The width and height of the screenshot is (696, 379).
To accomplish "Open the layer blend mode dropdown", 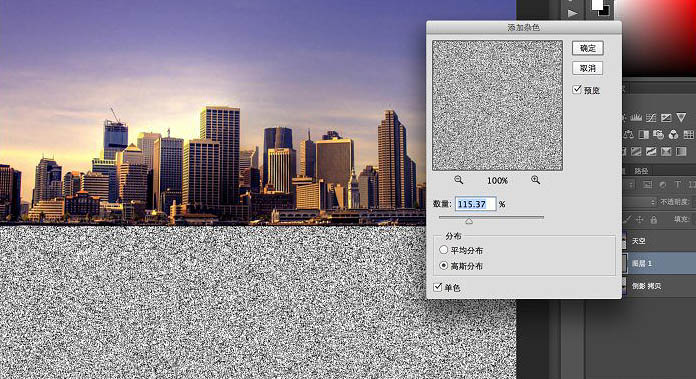I will (x=639, y=202).
